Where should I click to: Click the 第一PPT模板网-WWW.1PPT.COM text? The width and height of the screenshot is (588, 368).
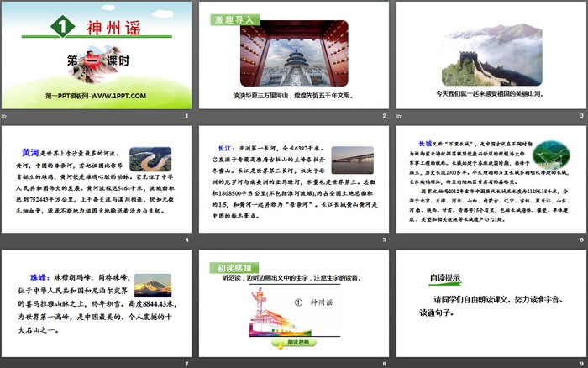point(96,96)
